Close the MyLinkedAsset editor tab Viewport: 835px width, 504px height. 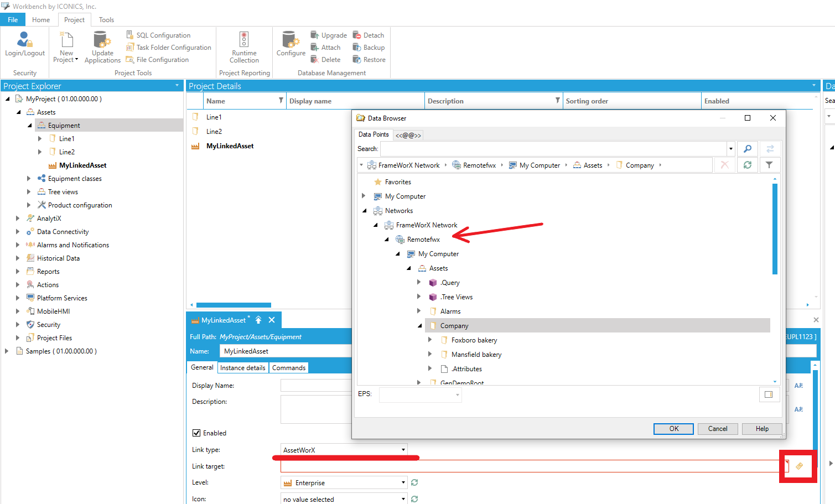click(x=272, y=320)
